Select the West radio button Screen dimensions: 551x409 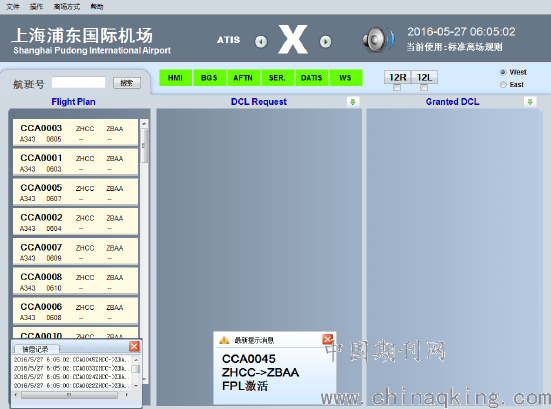tap(503, 72)
